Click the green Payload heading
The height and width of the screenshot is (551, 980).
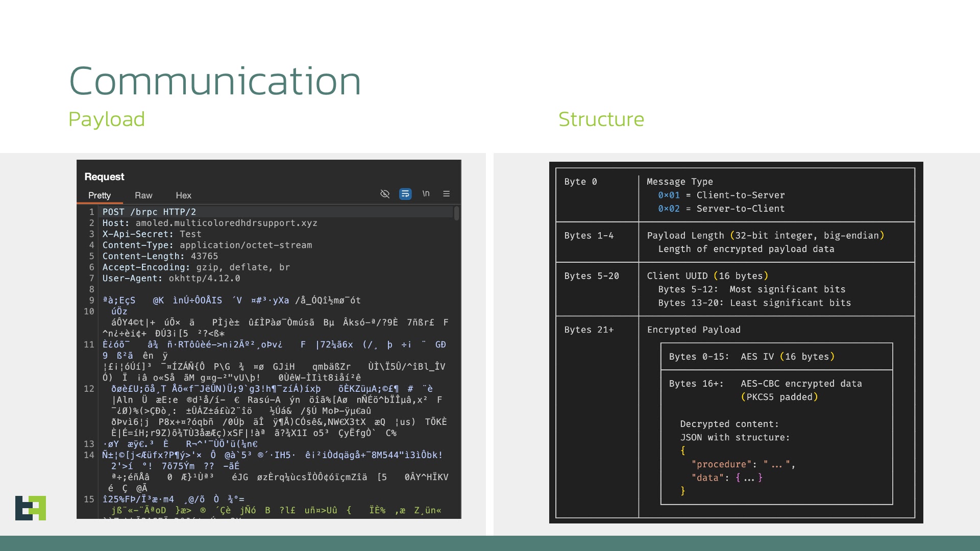[107, 119]
